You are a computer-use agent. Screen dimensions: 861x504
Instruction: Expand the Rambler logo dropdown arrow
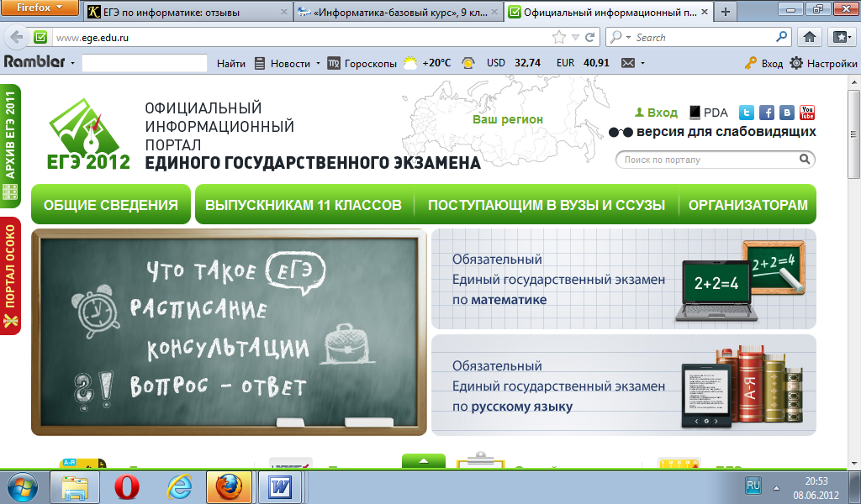72,64
